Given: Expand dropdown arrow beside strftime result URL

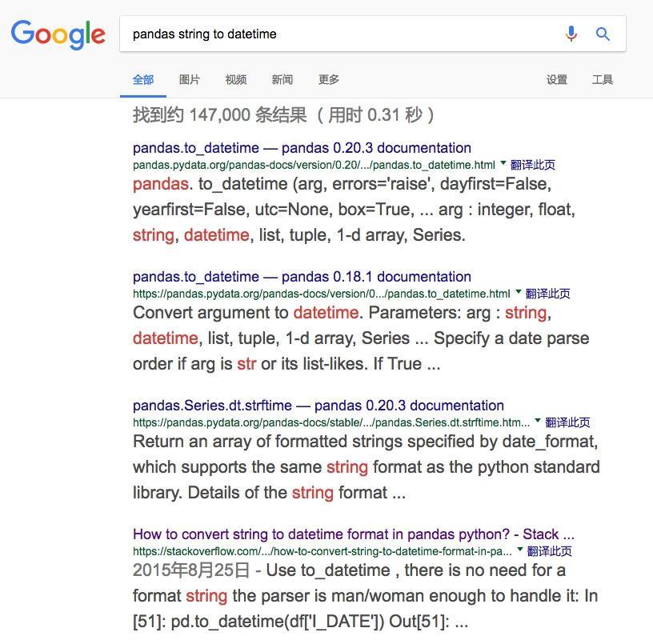Looking at the screenshot, I should 538,421.
